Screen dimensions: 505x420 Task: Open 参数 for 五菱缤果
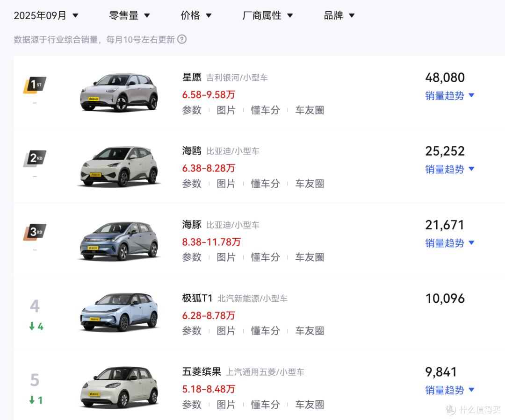point(192,405)
